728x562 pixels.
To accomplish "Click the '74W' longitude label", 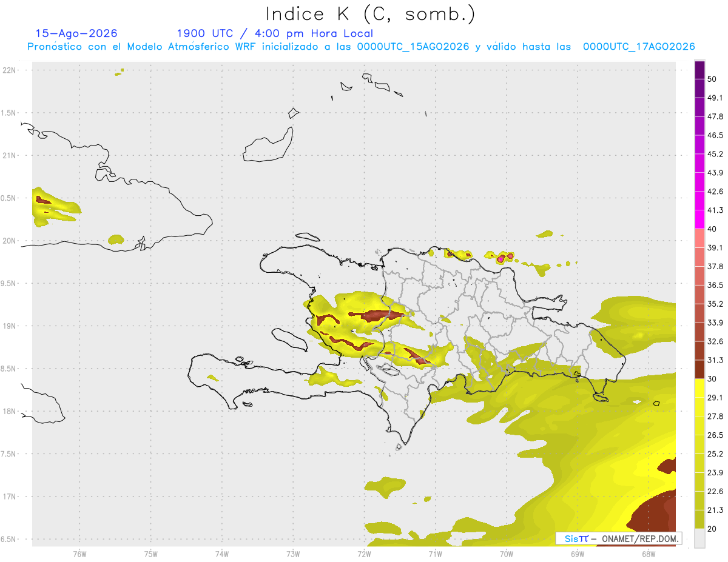I will [221, 554].
